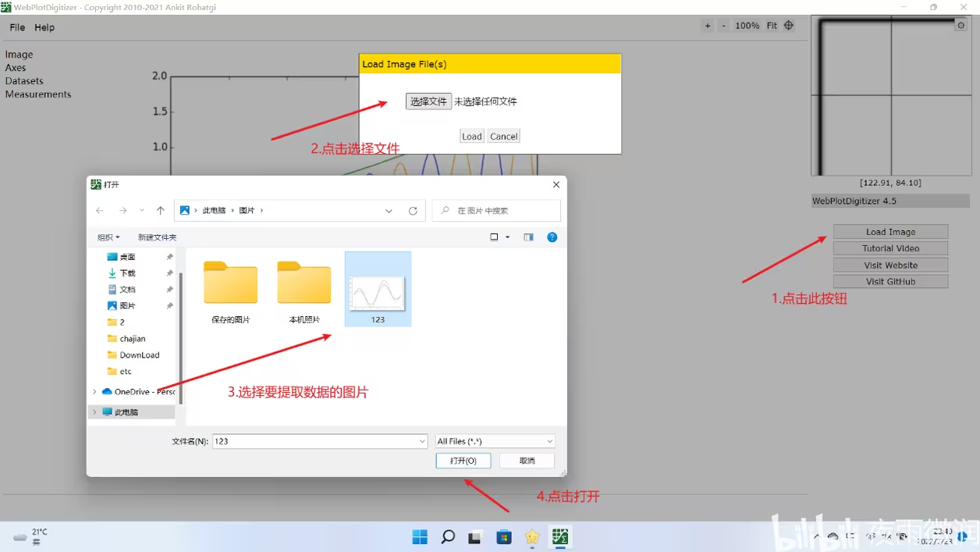Navigate back with the back arrow icon
The width and height of the screenshot is (980, 552).
[99, 210]
